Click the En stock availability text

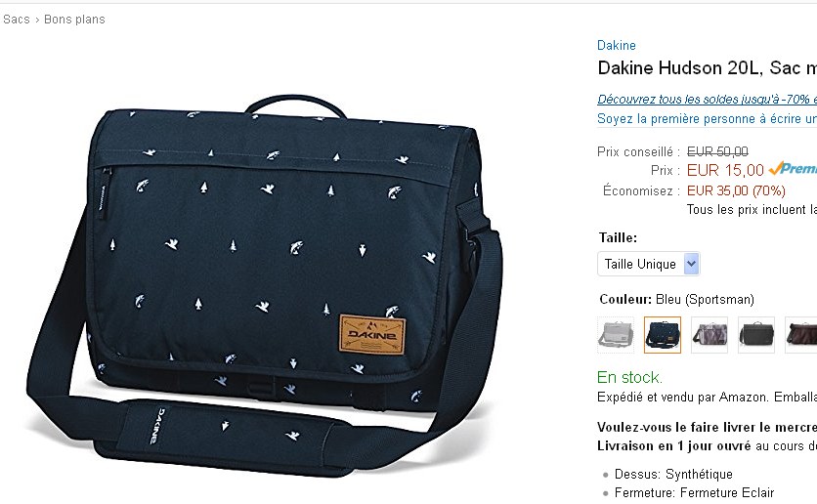tap(629, 377)
